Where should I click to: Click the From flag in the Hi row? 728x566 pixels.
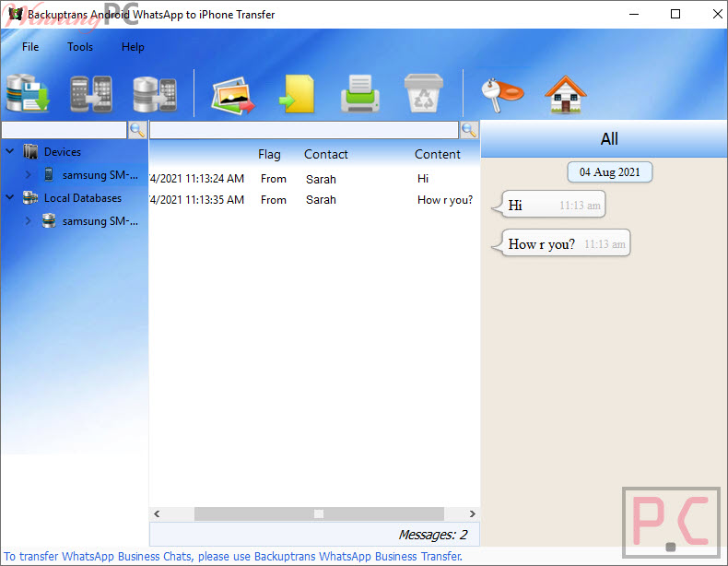click(x=274, y=179)
